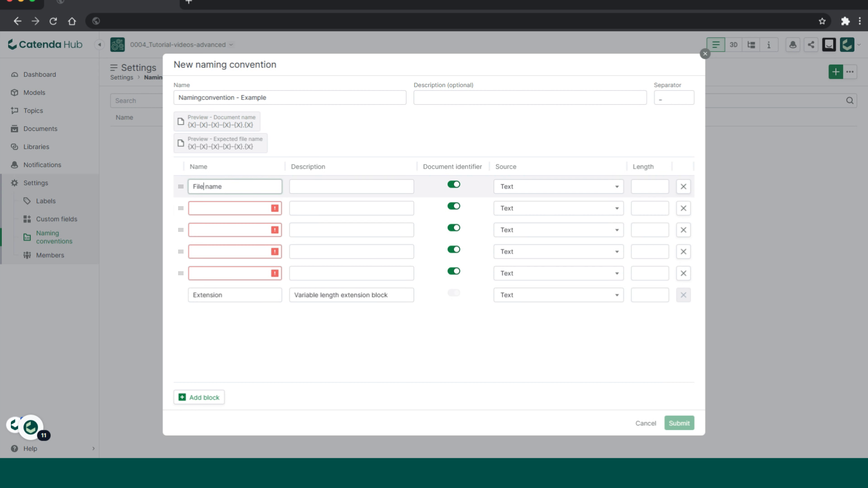Remove the fifth block row
This screenshot has height=488, width=868.
coord(683,273)
